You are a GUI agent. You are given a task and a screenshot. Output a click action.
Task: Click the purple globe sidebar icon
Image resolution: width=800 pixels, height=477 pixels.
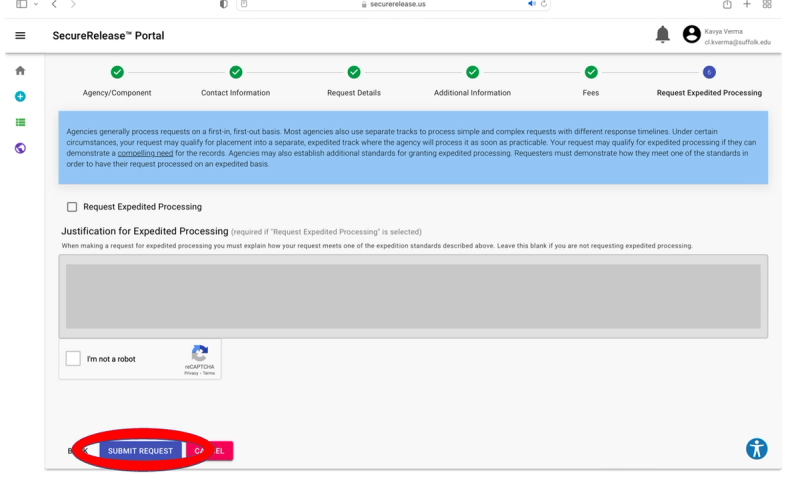(20, 148)
